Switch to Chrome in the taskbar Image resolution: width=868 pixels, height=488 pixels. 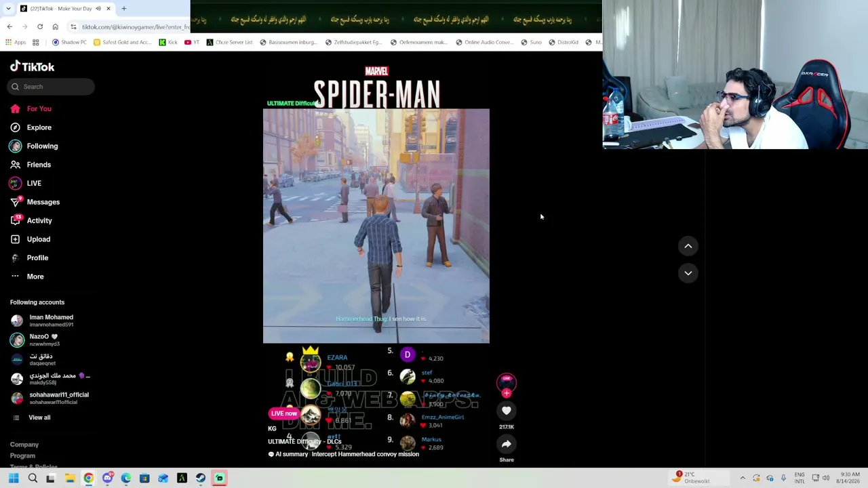[x=88, y=479]
